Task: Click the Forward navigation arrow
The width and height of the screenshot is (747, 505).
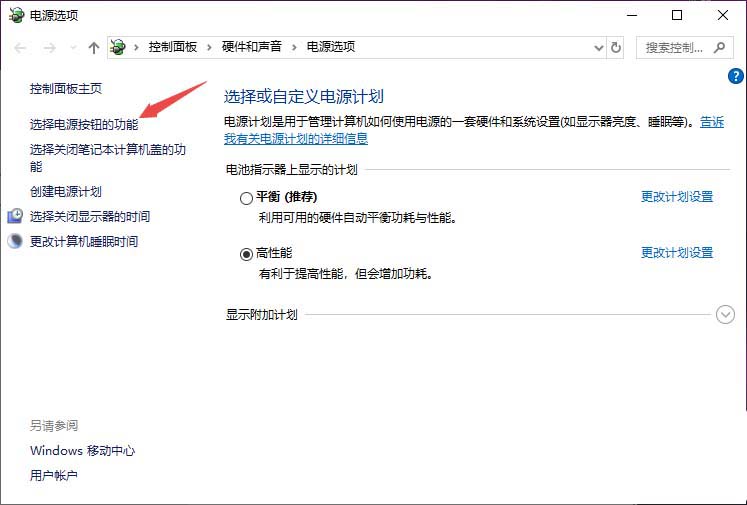Action: 50,48
